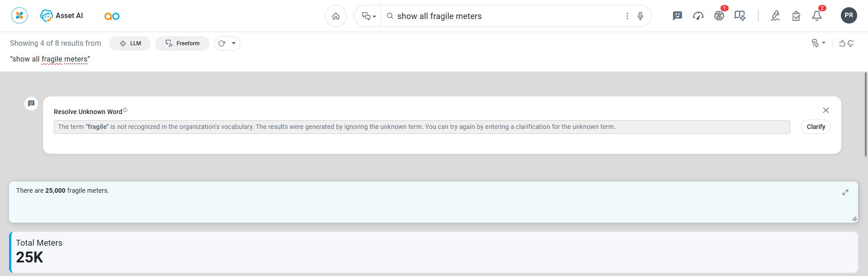Open the regenerate options dropdown arrow

234,43
